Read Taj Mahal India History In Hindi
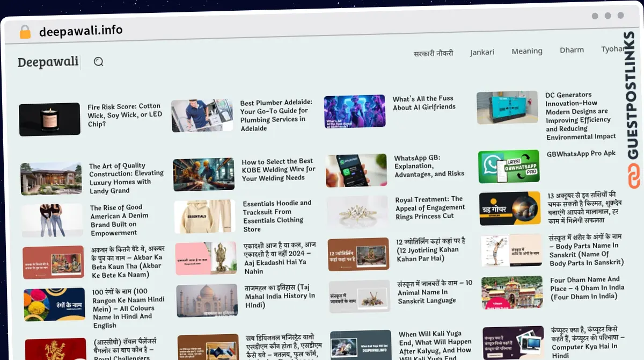This screenshot has height=360, width=644. coord(280,296)
